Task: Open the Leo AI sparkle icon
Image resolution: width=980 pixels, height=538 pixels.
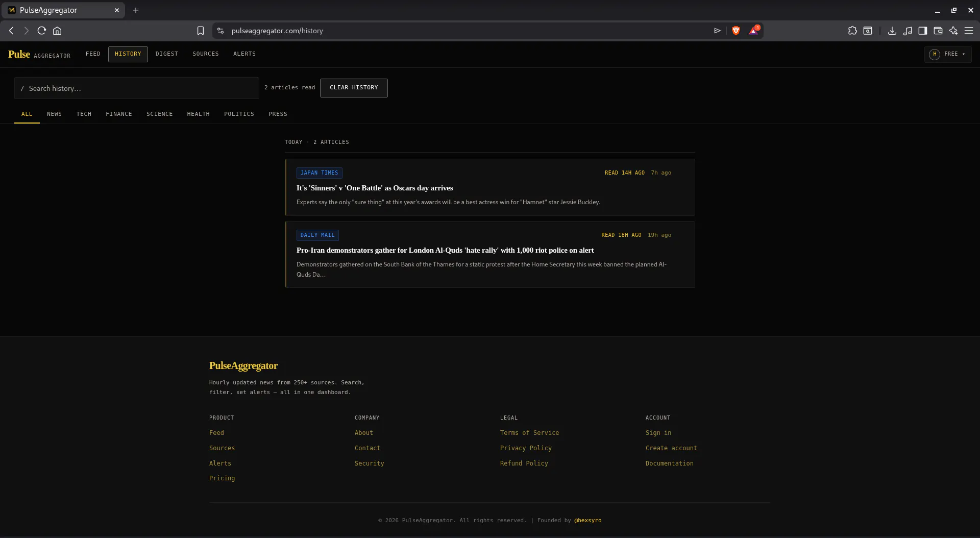Action: 953,31
